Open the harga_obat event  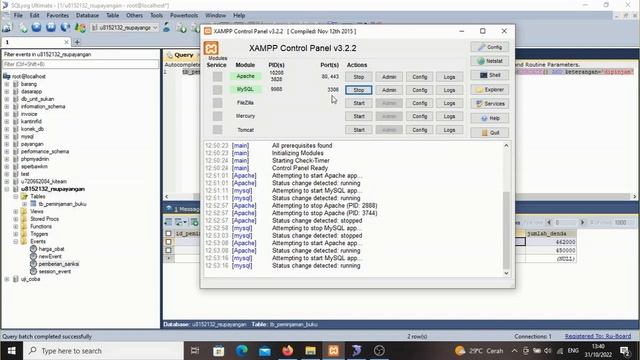[51, 249]
